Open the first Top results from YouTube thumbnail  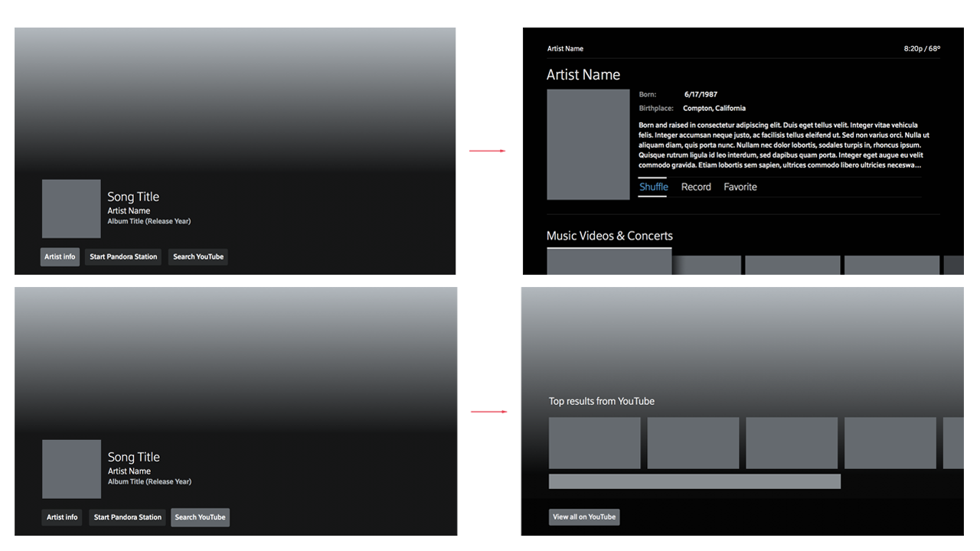[x=594, y=443]
